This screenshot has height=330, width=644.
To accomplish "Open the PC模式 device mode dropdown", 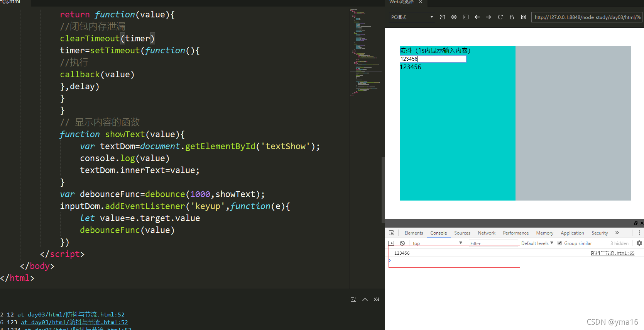I will pos(412,17).
